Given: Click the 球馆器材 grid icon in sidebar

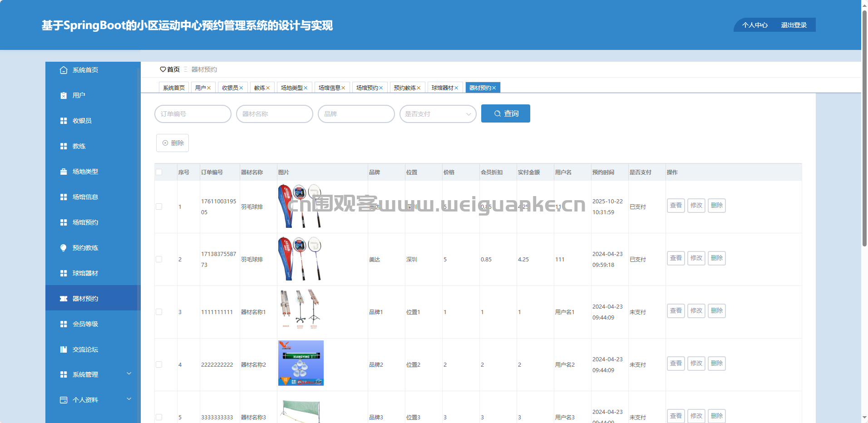Looking at the screenshot, I should 64,273.
